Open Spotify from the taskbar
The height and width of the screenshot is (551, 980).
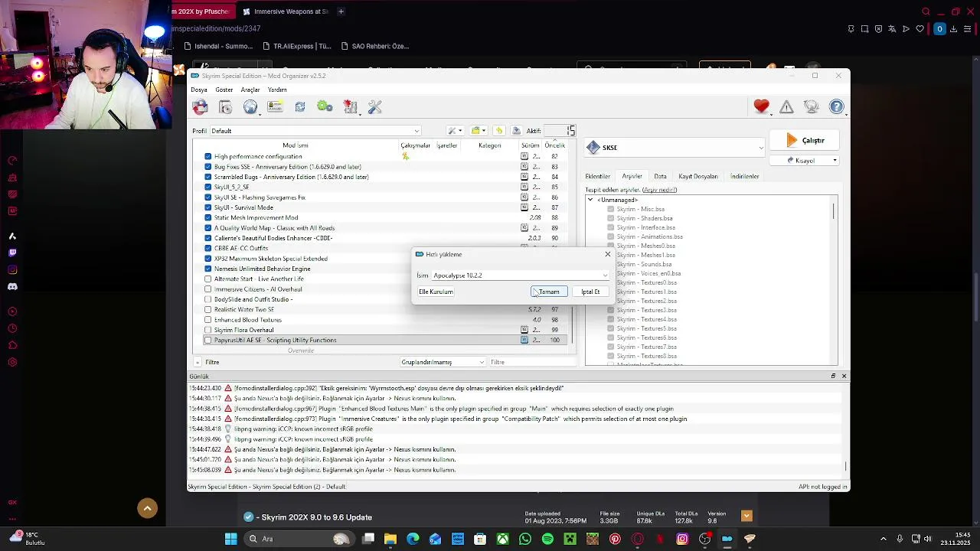547,539
